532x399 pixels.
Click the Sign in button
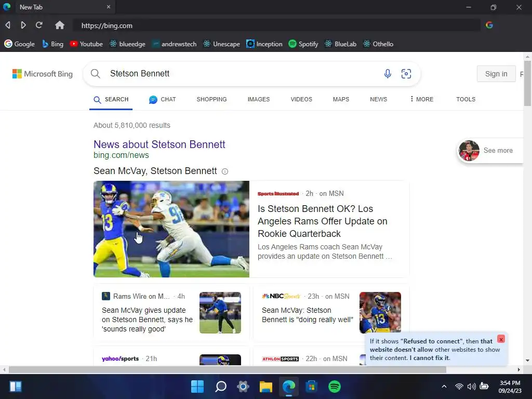coord(496,74)
